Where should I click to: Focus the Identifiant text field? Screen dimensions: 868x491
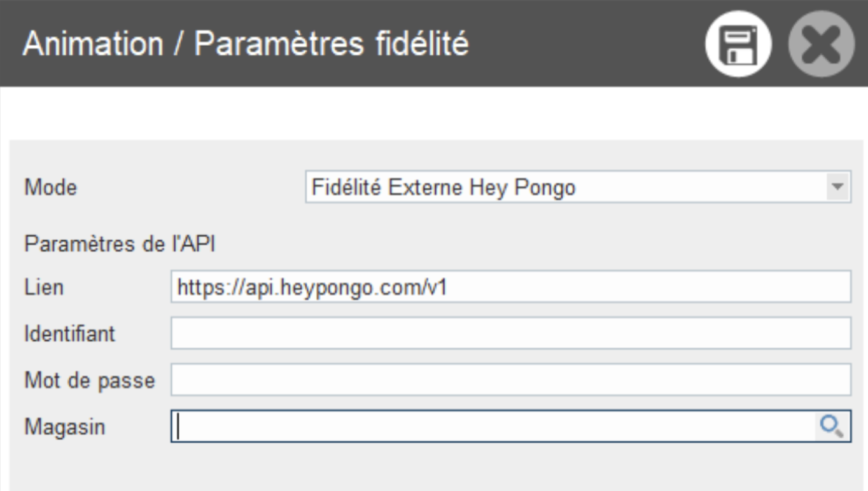pyautogui.click(x=510, y=333)
